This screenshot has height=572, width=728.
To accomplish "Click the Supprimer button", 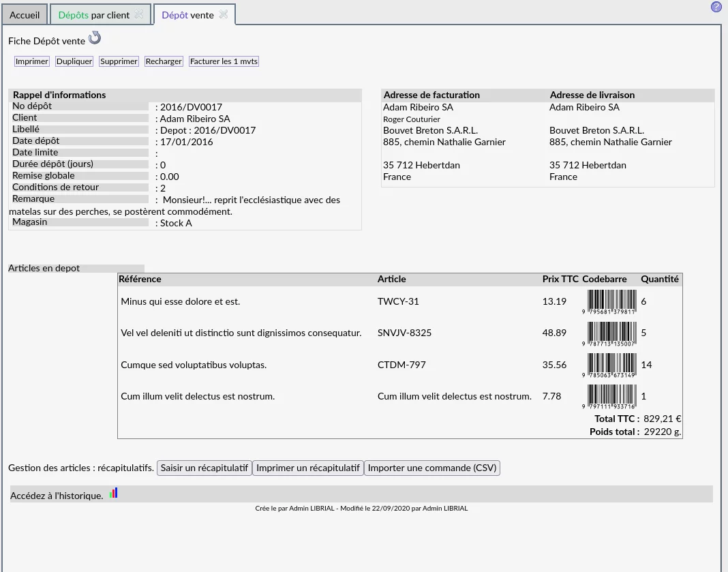I will [x=119, y=61].
